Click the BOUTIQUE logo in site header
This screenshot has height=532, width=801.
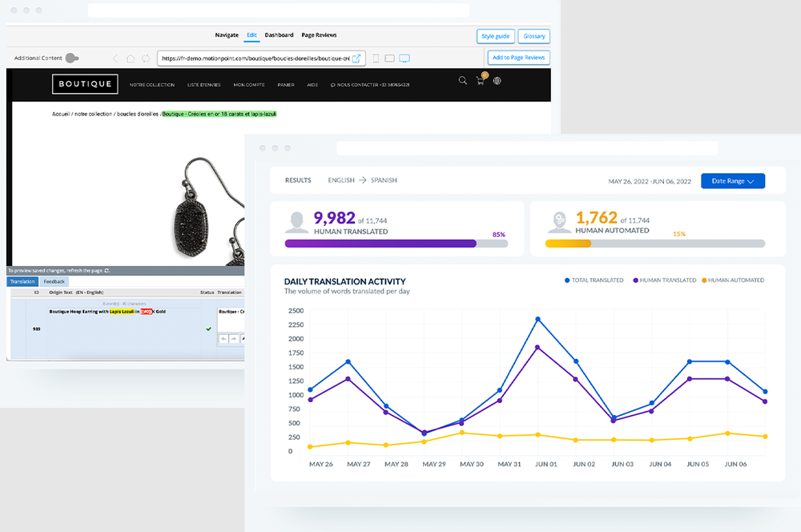(85, 84)
